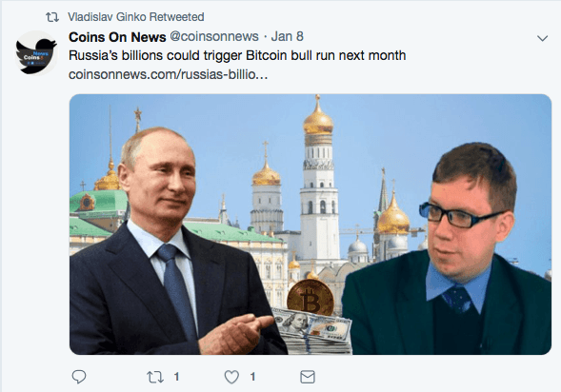
Task: Click the retweet count number 1
Action: (176, 377)
